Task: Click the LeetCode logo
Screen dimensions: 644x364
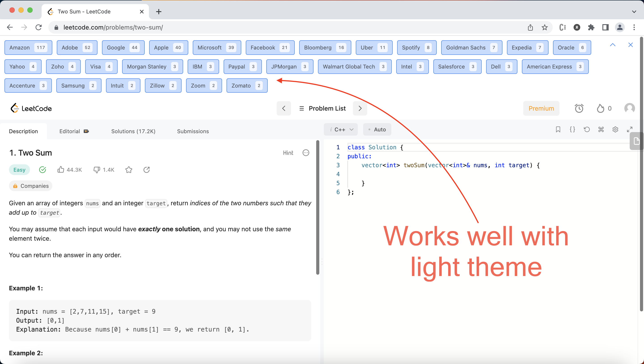Action: [x=31, y=108]
